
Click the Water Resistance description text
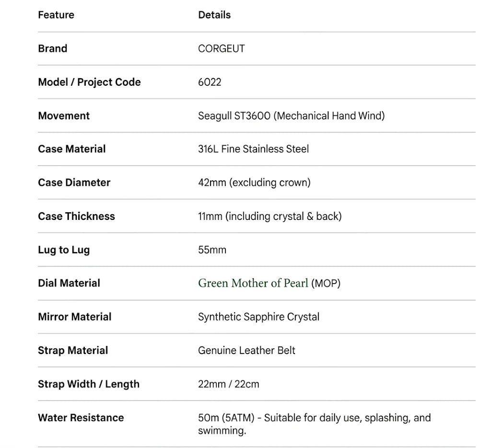point(315,424)
